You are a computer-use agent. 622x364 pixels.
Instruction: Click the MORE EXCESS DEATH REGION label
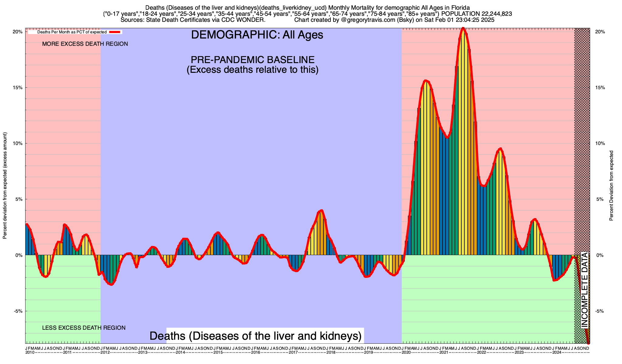tap(85, 44)
